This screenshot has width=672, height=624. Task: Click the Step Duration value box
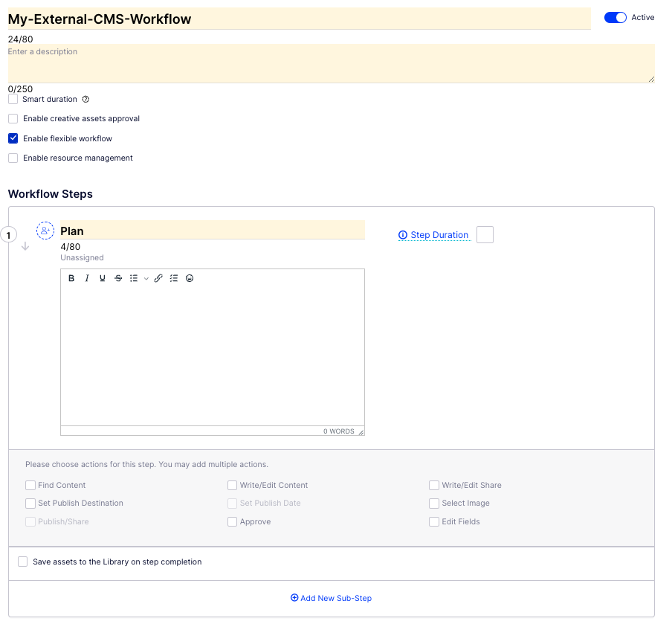485,235
